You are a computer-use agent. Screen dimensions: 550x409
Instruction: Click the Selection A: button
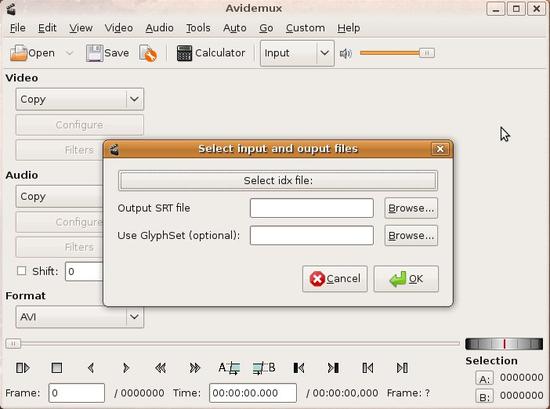coord(484,379)
